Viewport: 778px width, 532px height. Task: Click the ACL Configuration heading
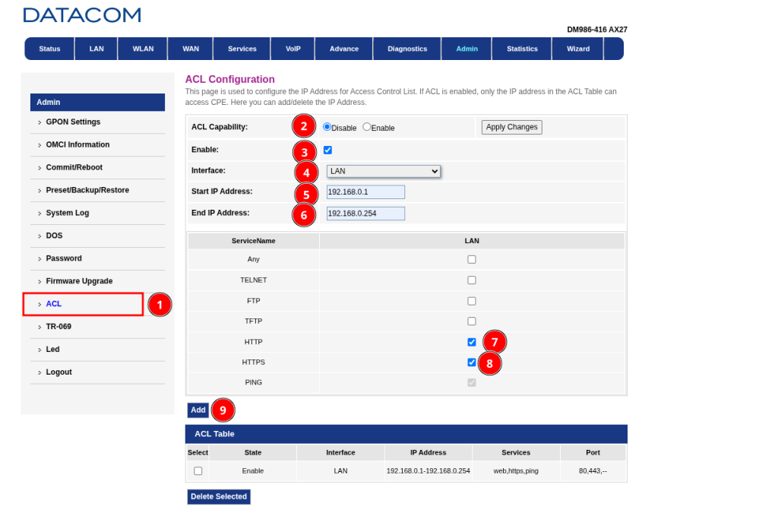coord(229,79)
